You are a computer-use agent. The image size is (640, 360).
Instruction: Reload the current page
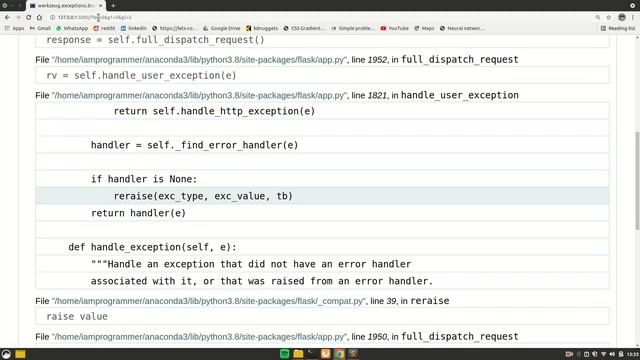click(29, 17)
